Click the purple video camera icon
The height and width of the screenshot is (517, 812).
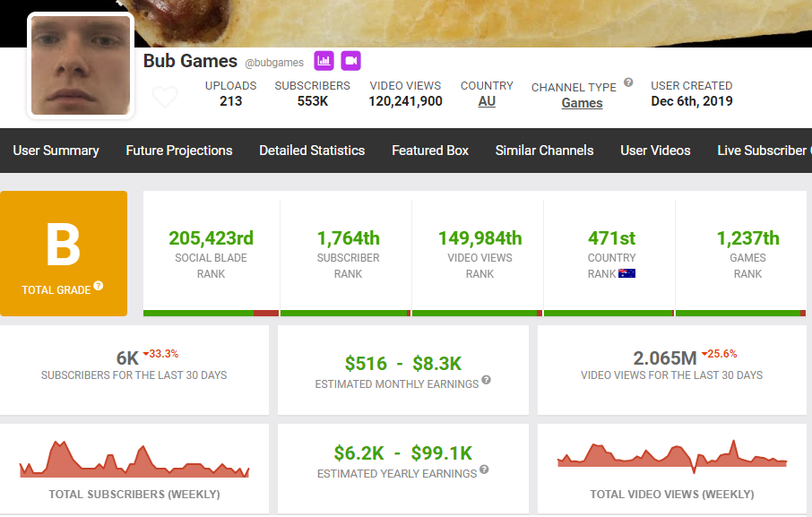(350, 61)
